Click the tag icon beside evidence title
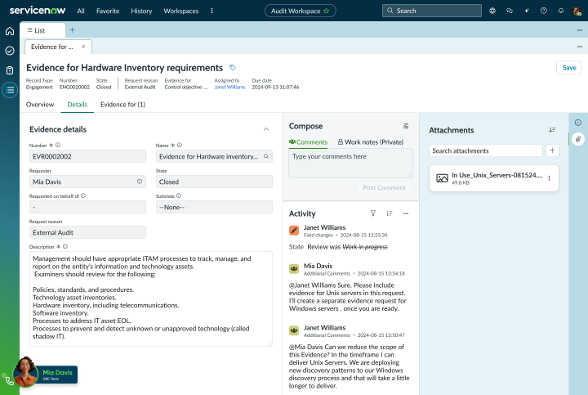This screenshot has width=588, height=395. click(232, 68)
